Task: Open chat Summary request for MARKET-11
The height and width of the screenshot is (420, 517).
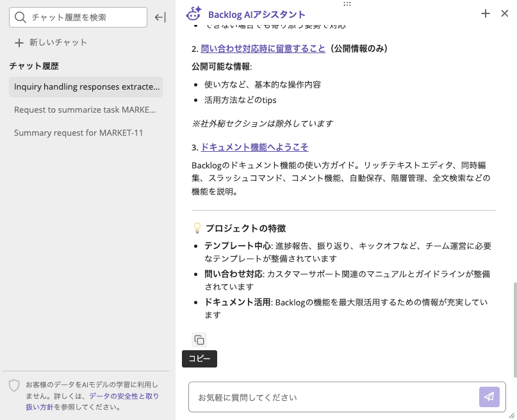Action: (78, 133)
